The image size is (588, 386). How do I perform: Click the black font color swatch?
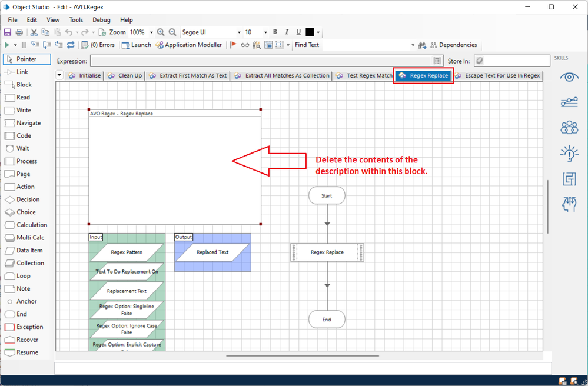(310, 32)
